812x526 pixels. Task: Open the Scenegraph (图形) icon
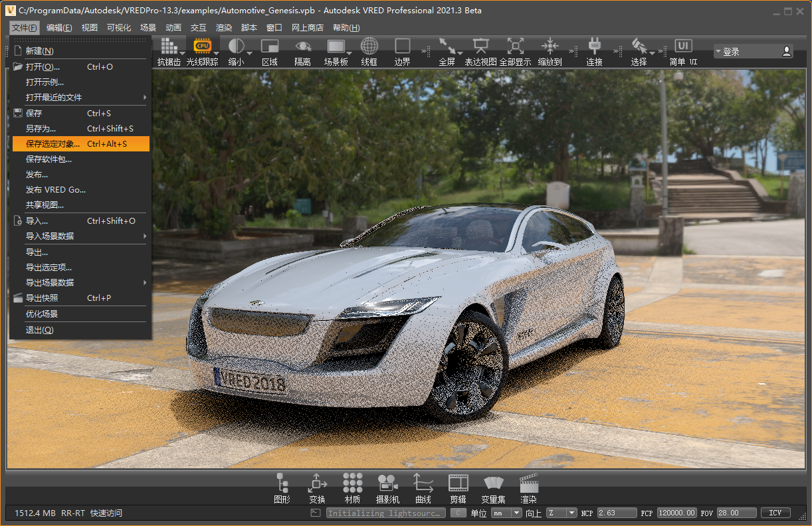[282, 483]
